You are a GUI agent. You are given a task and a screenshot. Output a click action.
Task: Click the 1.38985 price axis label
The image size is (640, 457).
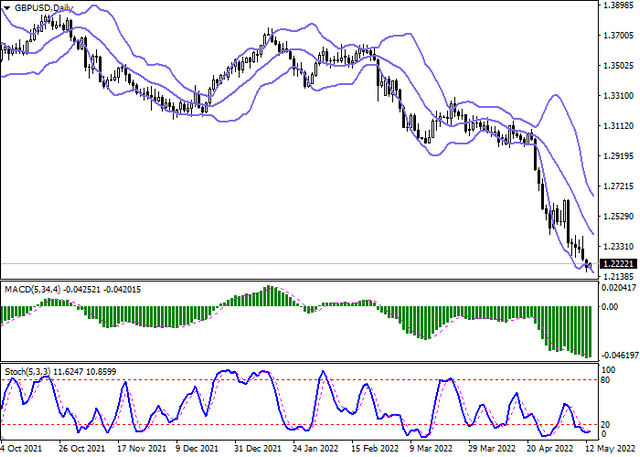tap(620, 6)
